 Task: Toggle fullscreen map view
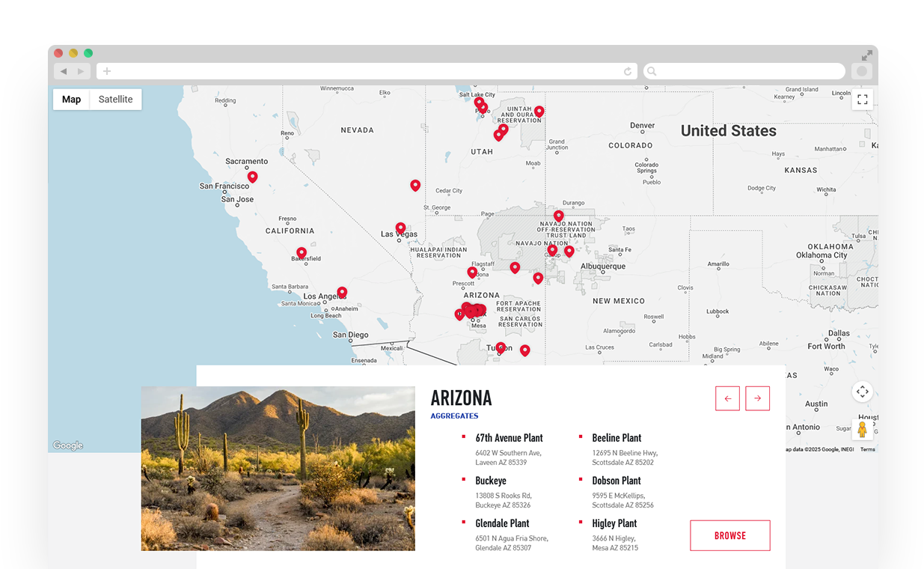862,100
